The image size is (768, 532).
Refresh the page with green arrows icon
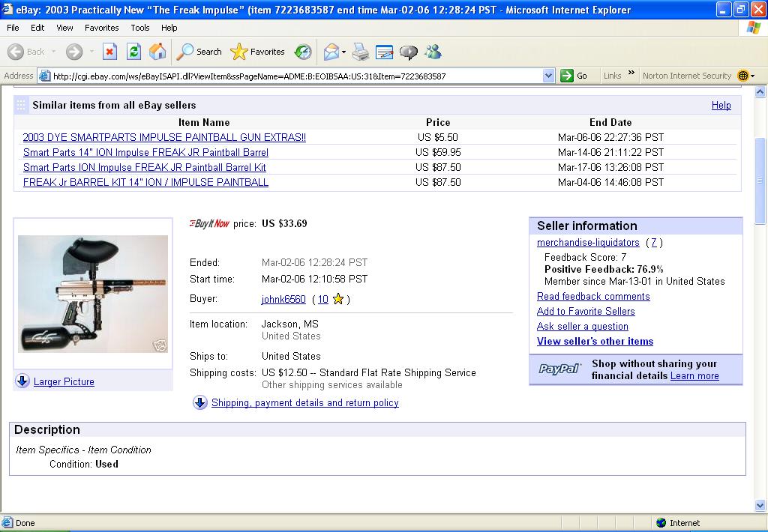click(133, 52)
